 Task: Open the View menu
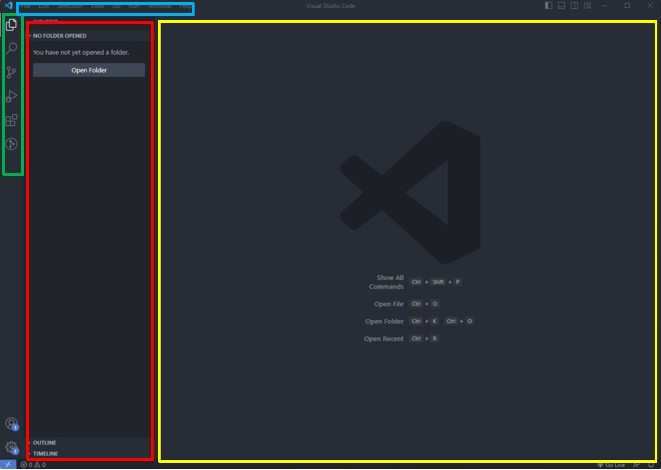[x=98, y=6]
